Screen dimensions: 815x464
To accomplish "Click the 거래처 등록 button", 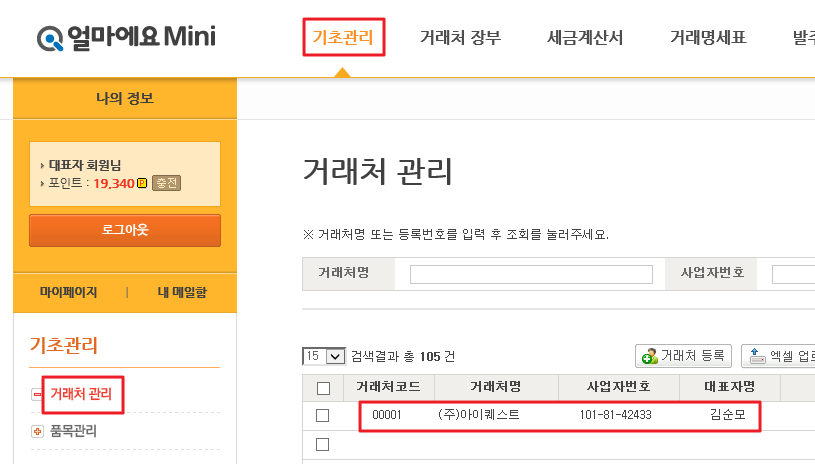I will click(685, 356).
